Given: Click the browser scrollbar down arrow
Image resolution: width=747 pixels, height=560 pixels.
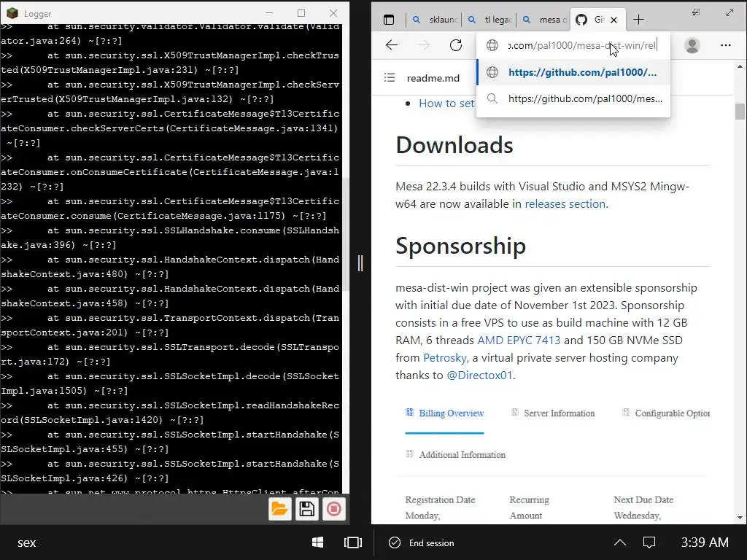Looking at the screenshot, I should click(x=740, y=518).
